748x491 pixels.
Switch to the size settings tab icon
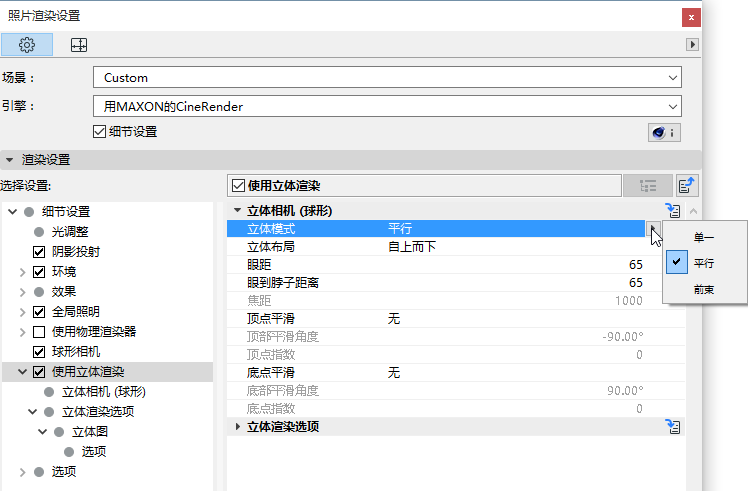point(79,45)
